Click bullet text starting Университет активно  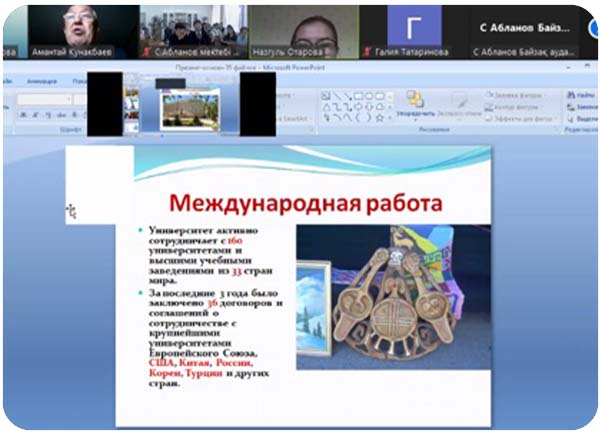[x=210, y=255]
